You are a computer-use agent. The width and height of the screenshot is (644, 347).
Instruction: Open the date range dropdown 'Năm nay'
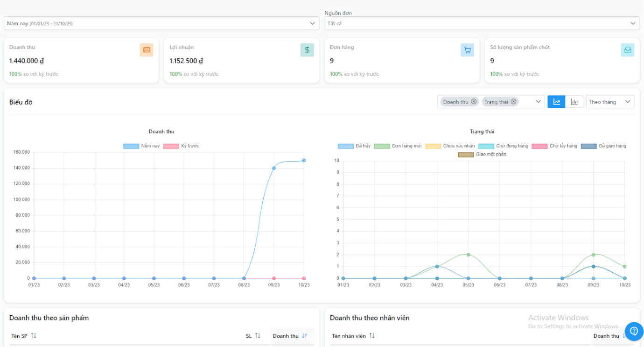point(161,23)
